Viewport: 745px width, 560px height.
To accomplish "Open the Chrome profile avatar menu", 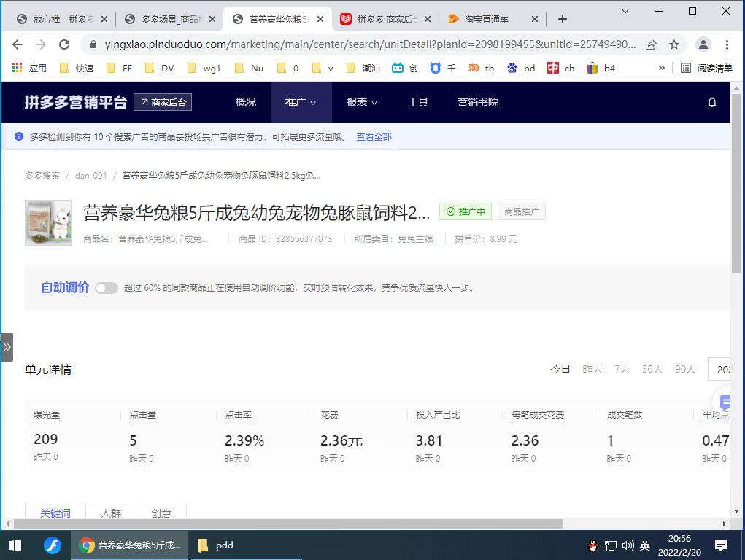I will (x=703, y=44).
